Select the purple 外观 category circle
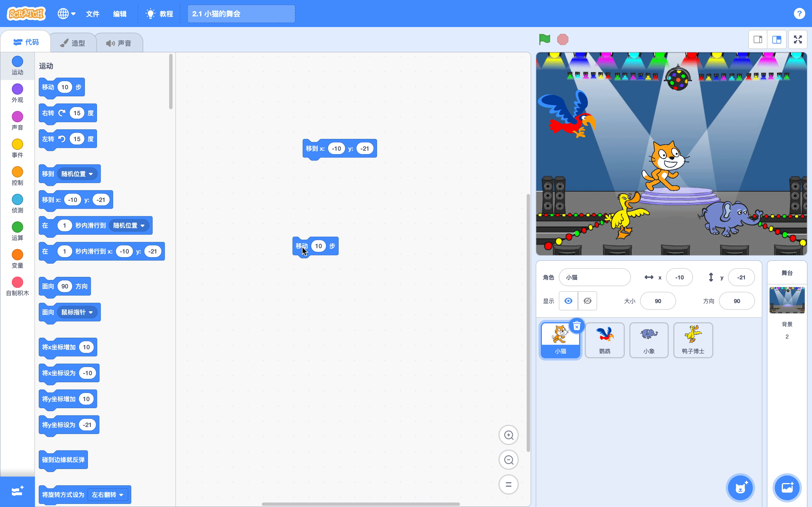812x507 pixels. (17, 89)
